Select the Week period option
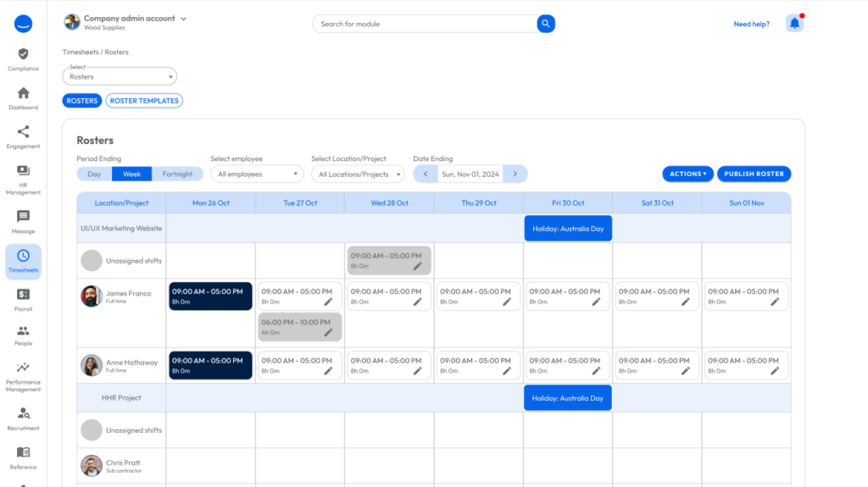868x487 pixels. pyautogui.click(x=131, y=174)
